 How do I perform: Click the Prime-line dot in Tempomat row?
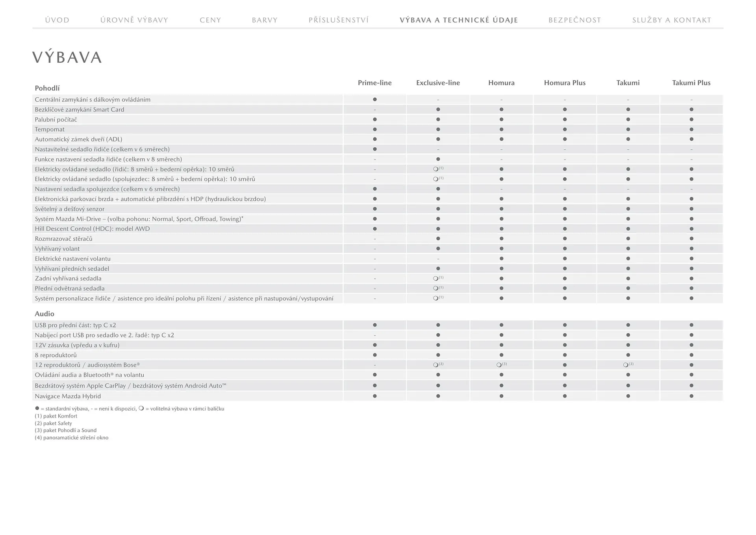[375, 129]
